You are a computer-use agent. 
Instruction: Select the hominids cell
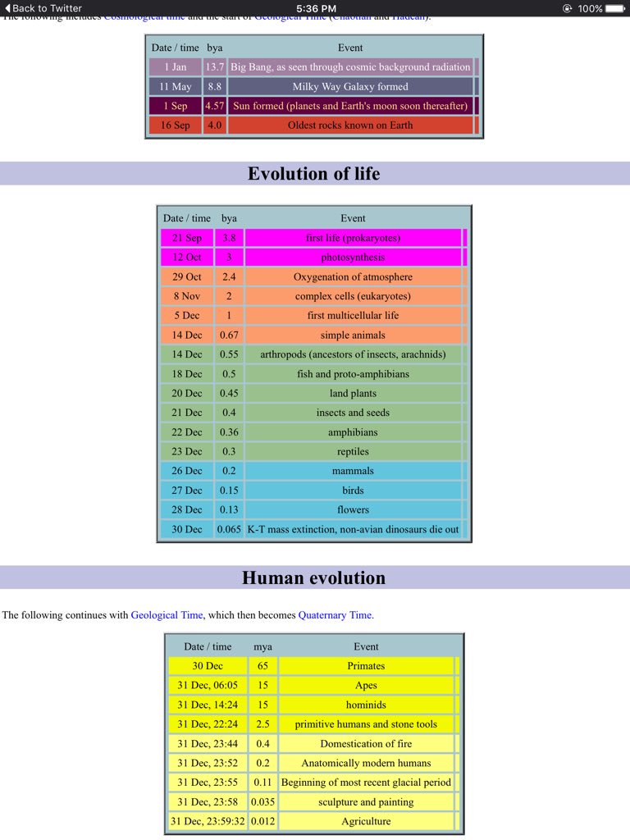(366, 705)
